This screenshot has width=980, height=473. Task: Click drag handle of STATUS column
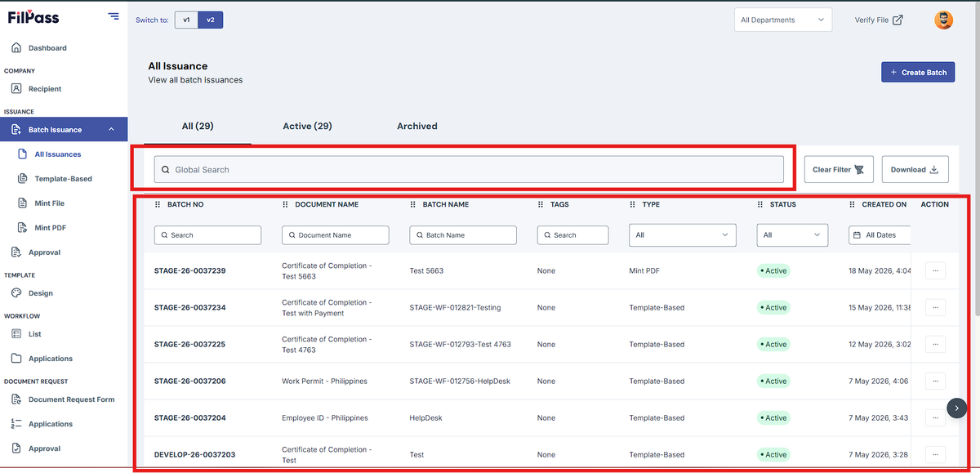click(x=759, y=204)
